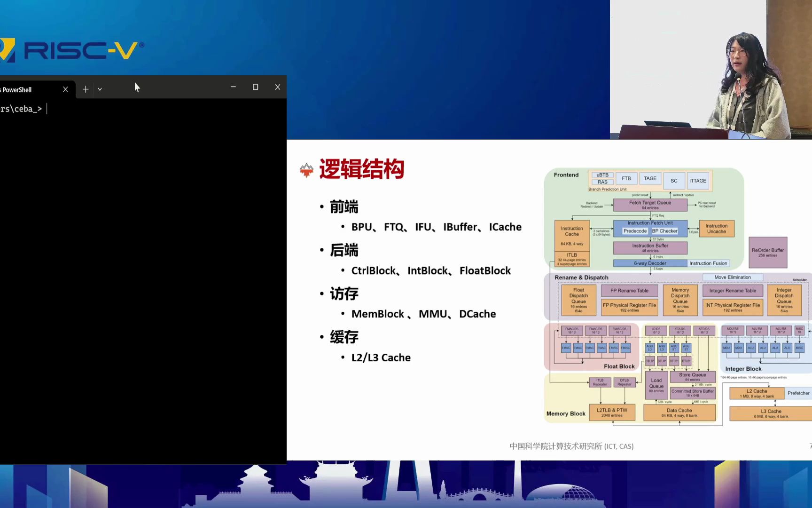This screenshot has width=812, height=508.
Task: Click the 后端 bullet heading
Action: 344,250
